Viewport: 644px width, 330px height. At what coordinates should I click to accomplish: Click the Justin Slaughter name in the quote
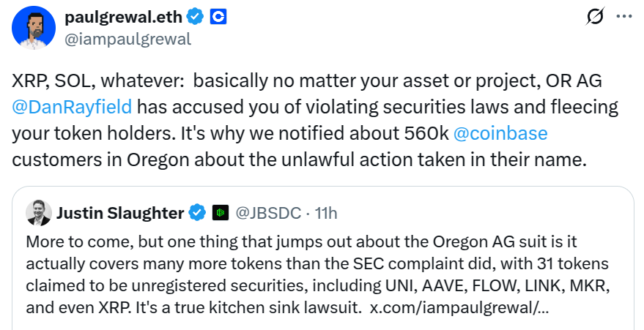120,213
